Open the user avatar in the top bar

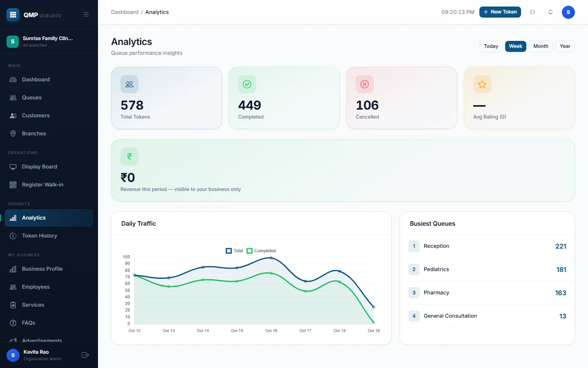pos(568,12)
